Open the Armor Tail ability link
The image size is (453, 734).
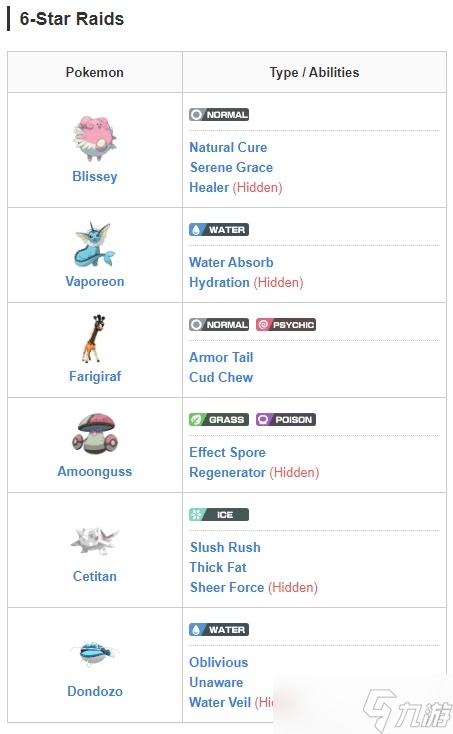point(221,358)
